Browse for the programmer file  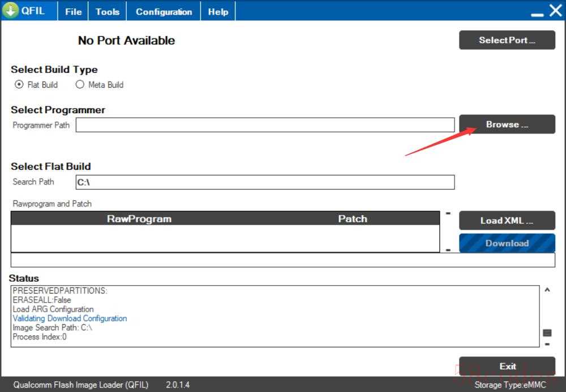(507, 124)
